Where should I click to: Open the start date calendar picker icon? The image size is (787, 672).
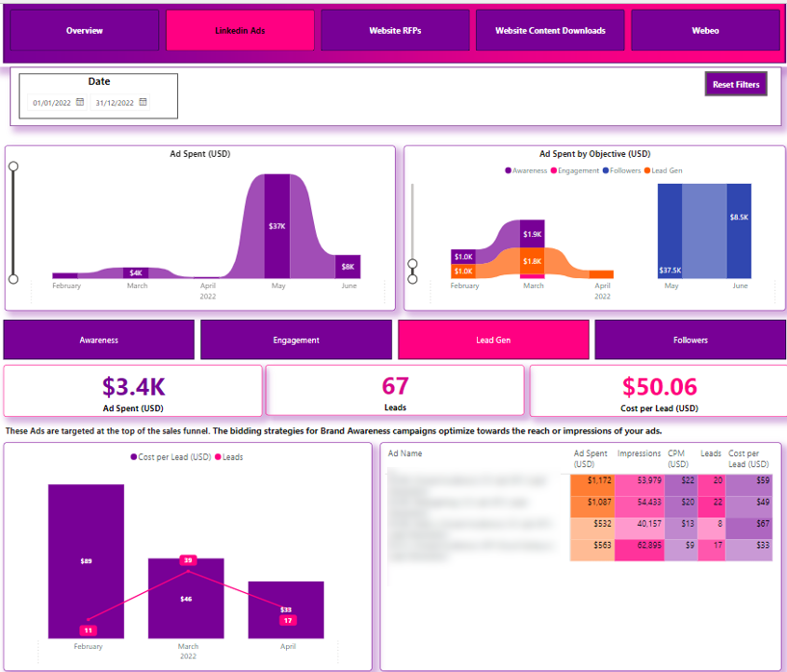[80, 102]
